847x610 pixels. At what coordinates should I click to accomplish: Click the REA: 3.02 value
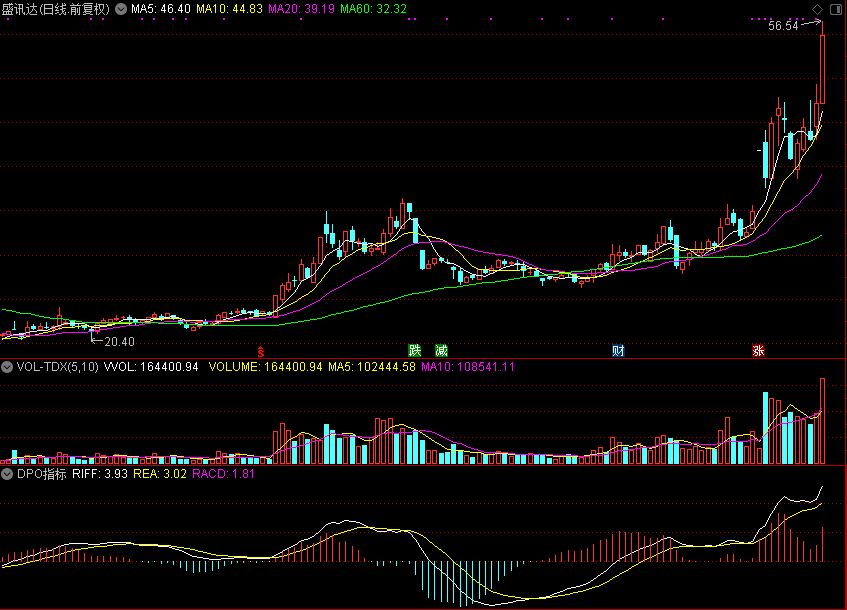tap(160, 474)
